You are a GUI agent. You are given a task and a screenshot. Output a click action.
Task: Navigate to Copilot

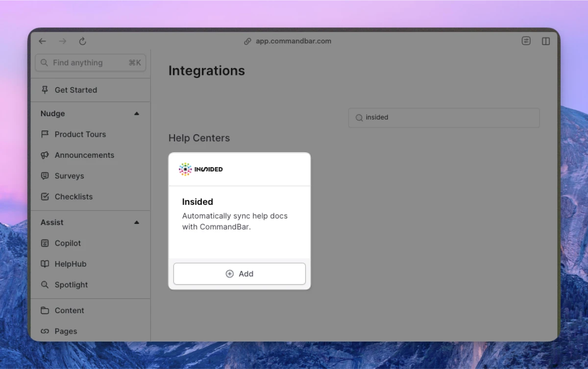[x=68, y=243]
